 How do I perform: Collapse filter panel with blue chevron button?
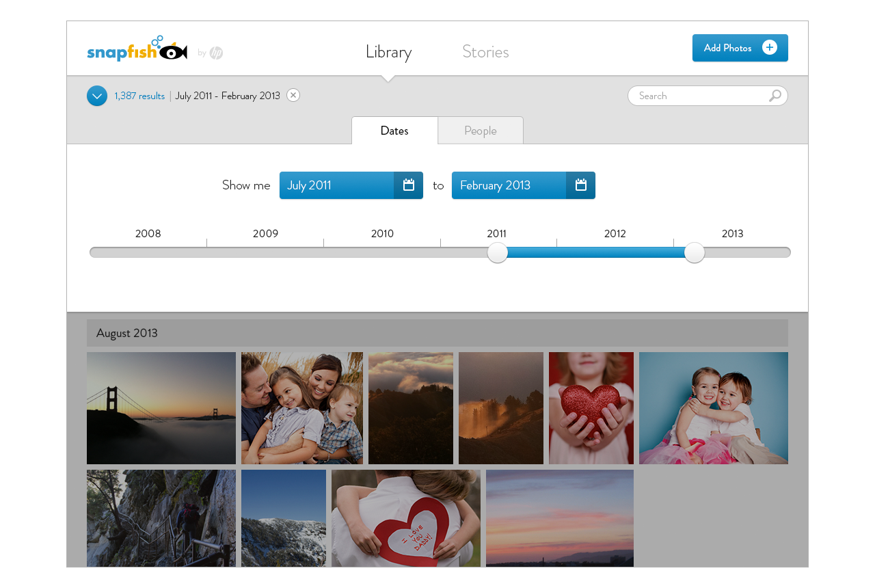coord(97,96)
